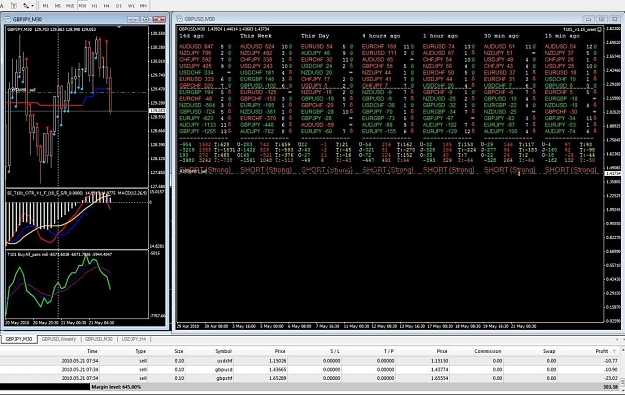Click SHORT (Strong) signal under 14d ago
Image resolution: width=625 pixels, height=396 pixels.
click(x=205, y=170)
